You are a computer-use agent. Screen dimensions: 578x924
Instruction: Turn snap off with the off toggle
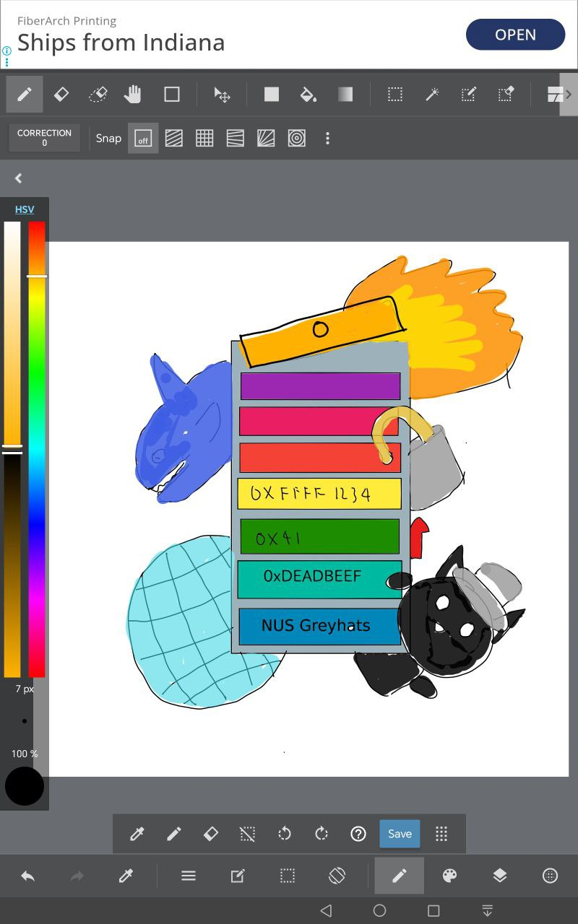pyautogui.click(x=143, y=138)
